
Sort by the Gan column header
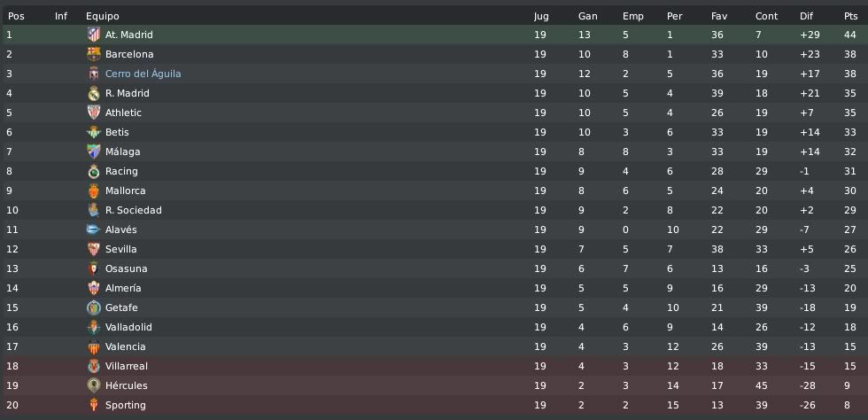[587, 16]
